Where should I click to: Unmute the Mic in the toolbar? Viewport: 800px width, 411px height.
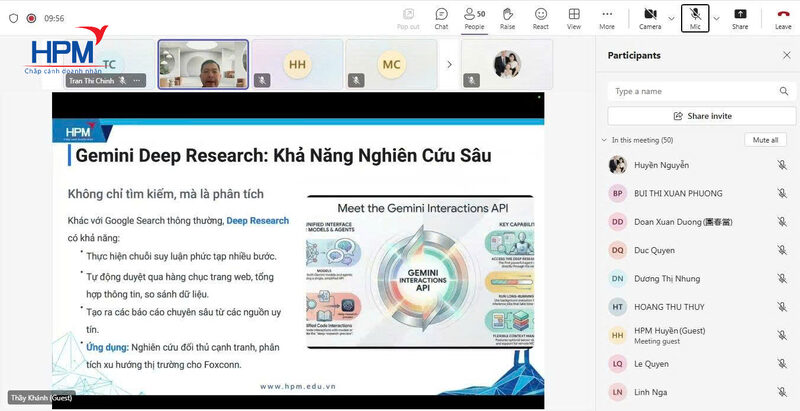[695, 16]
